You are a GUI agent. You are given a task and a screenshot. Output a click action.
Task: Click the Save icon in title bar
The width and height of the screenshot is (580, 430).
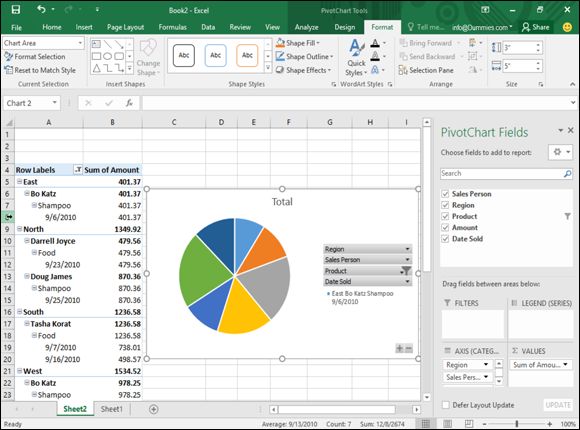coord(16,10)
